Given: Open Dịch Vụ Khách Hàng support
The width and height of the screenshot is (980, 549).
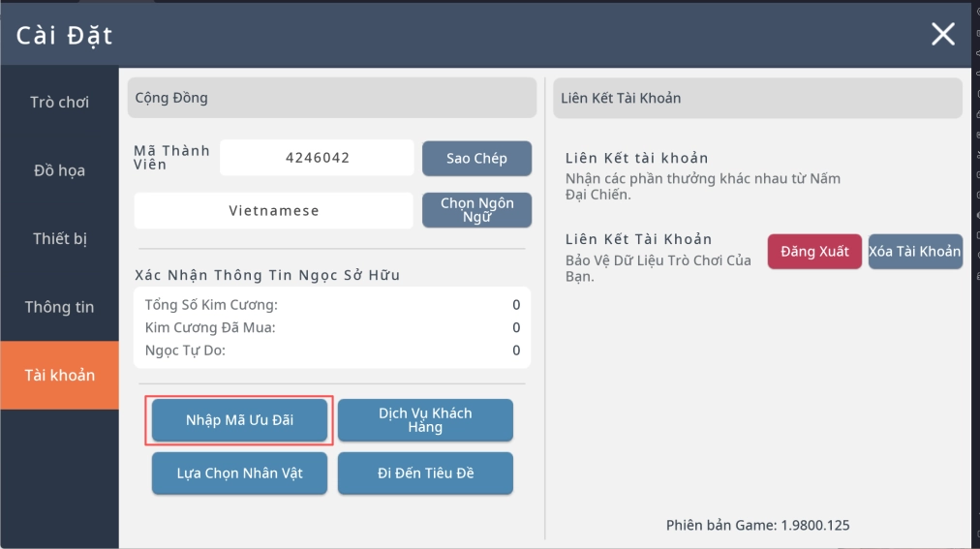Looking at the screenshot, I should (x=426, y=420).
